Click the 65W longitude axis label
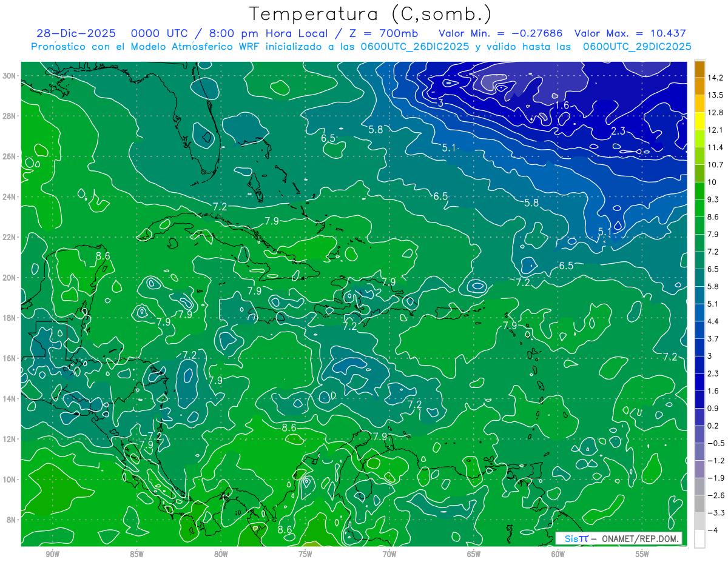Viewport: 728px width, 562px height. (474, 555)
